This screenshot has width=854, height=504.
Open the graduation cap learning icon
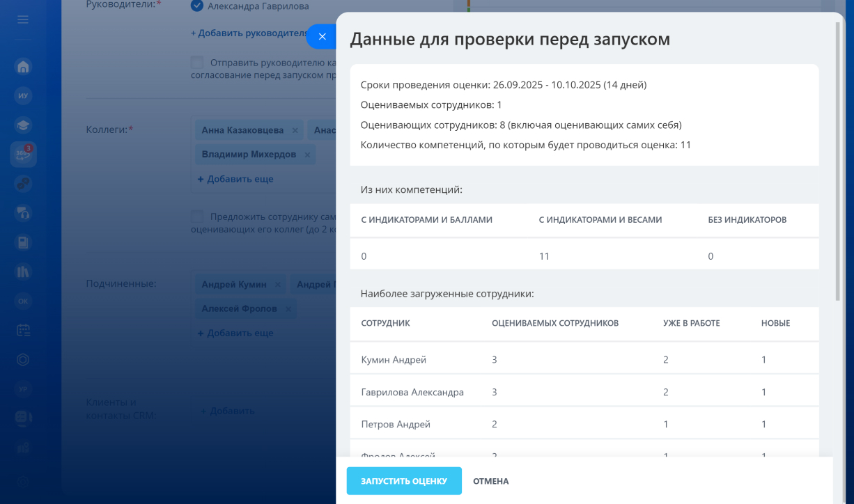coord(23,126)
